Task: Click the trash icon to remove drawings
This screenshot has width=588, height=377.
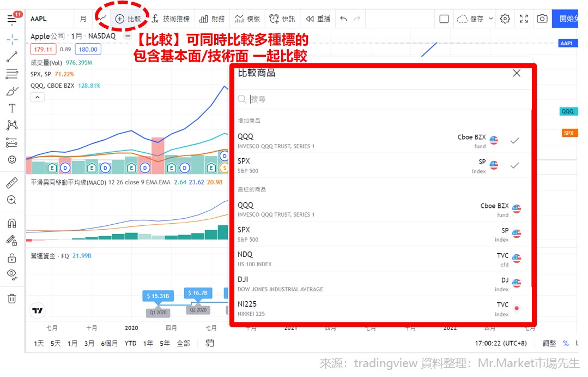Action: pyautogui.click(x=12, y=298)
